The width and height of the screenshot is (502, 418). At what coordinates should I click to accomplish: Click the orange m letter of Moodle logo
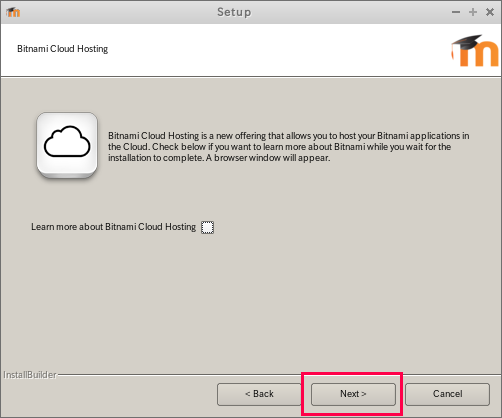(x=479, y=54)
